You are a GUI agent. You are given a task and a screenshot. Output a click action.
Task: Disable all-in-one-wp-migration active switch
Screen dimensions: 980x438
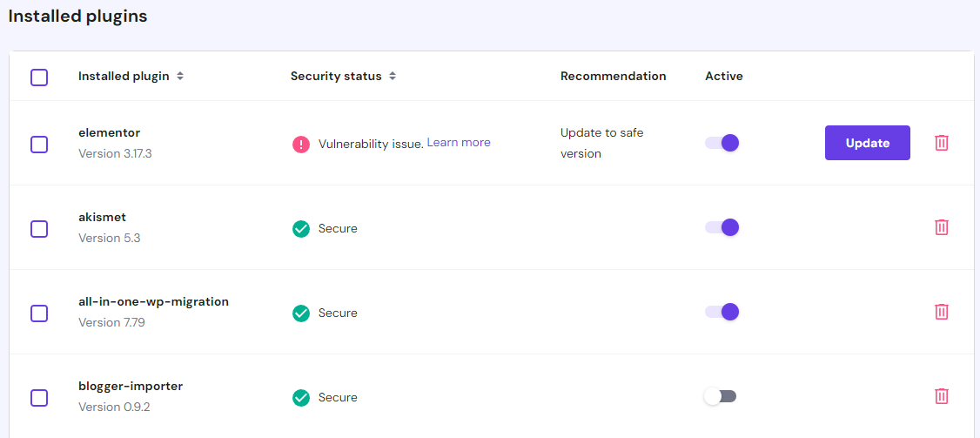click(x=722, y=312)
